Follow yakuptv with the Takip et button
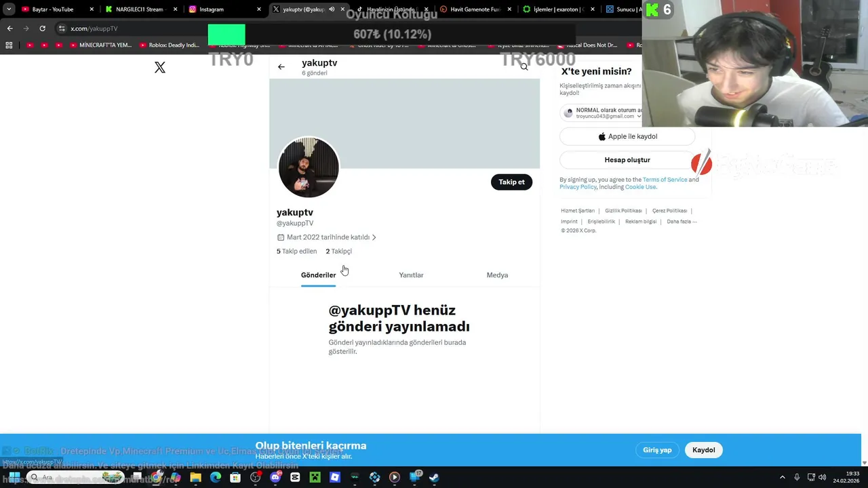 click(x=511, y=182)
